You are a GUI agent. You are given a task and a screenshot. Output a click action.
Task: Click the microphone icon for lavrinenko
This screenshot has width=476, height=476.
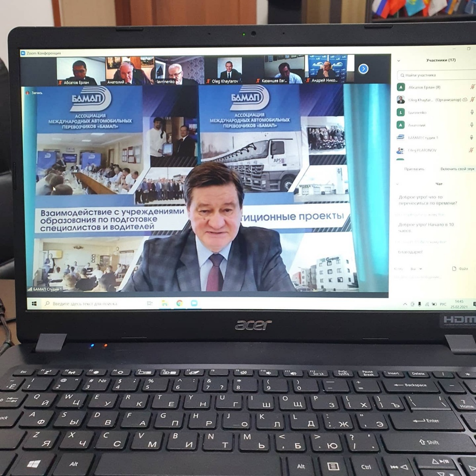(472, 112)
